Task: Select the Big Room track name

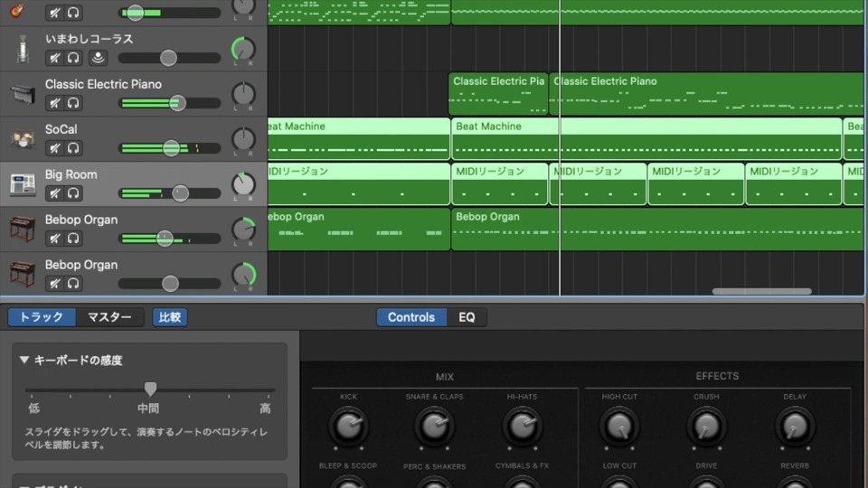Action: point(71,174)
